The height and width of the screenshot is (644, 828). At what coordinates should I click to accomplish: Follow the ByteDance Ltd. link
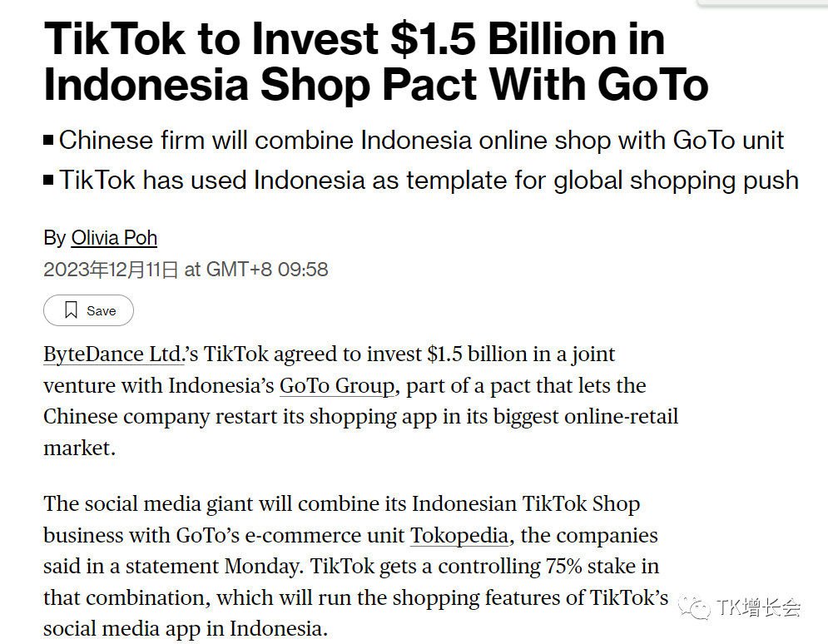112,354
